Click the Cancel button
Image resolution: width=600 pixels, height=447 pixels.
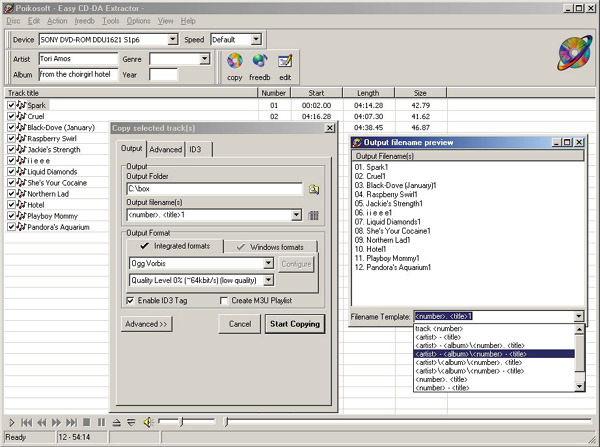(240, 324)
